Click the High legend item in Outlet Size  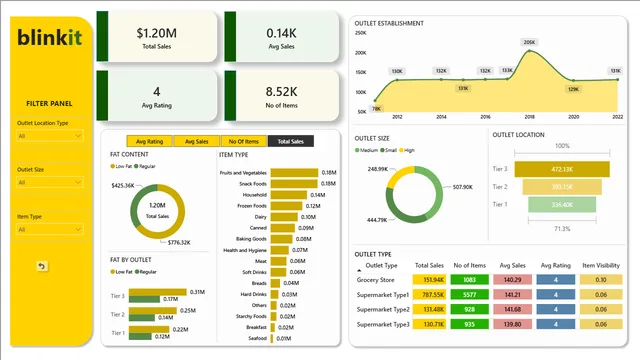tap(407, 150)
